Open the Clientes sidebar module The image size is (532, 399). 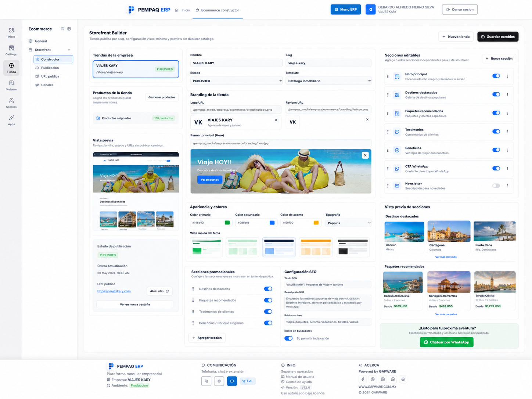(11, 103)
